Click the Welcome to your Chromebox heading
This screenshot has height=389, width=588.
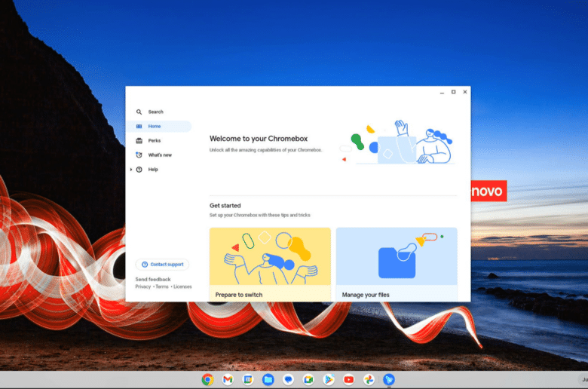(259, 139)
